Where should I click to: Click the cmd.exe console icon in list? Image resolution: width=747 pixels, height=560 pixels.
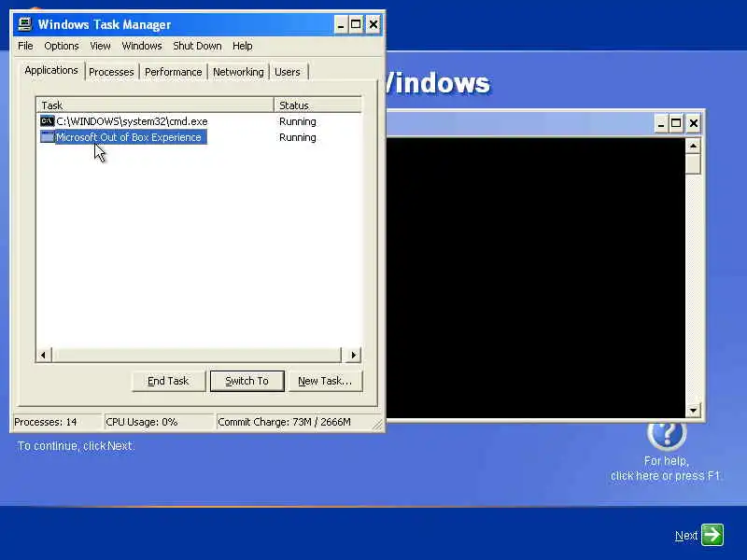click(x=47, y=121)
